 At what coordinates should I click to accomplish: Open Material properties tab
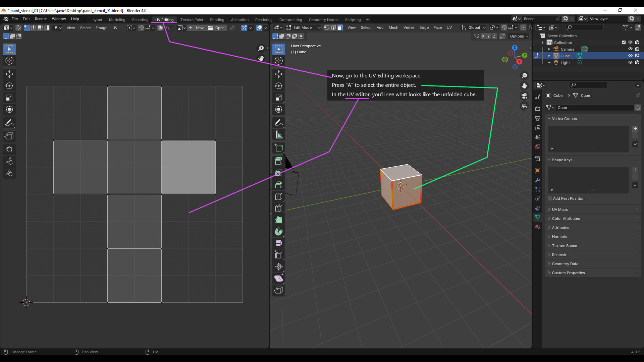538,227
